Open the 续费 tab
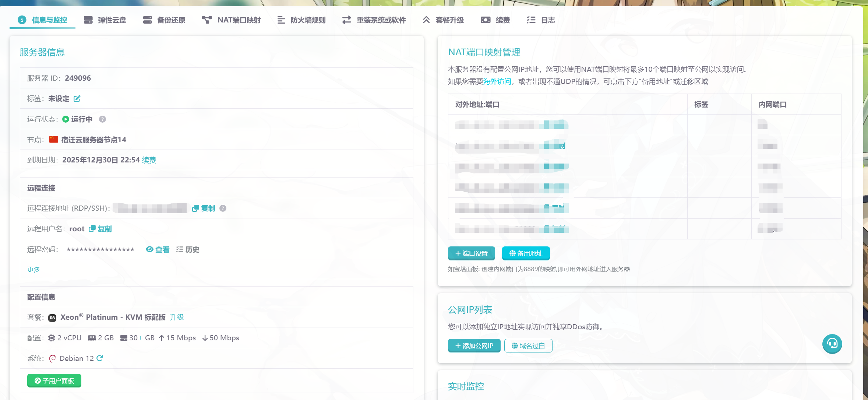868x400 pixels. click(x=495, y=20)
